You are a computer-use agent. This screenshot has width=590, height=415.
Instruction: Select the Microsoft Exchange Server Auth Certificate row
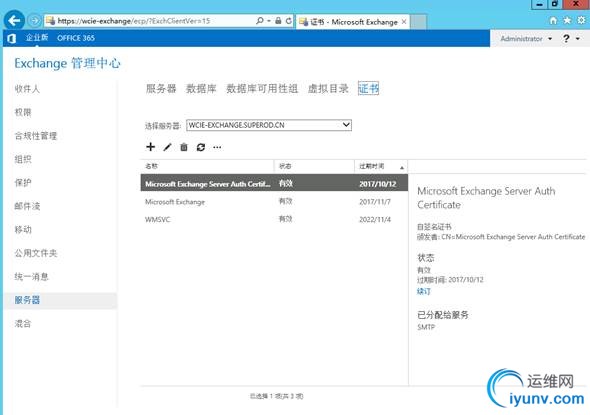tap(274, 184)
